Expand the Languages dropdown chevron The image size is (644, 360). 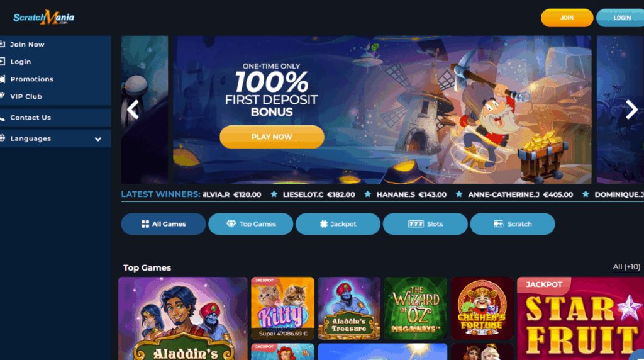point(97,139)
